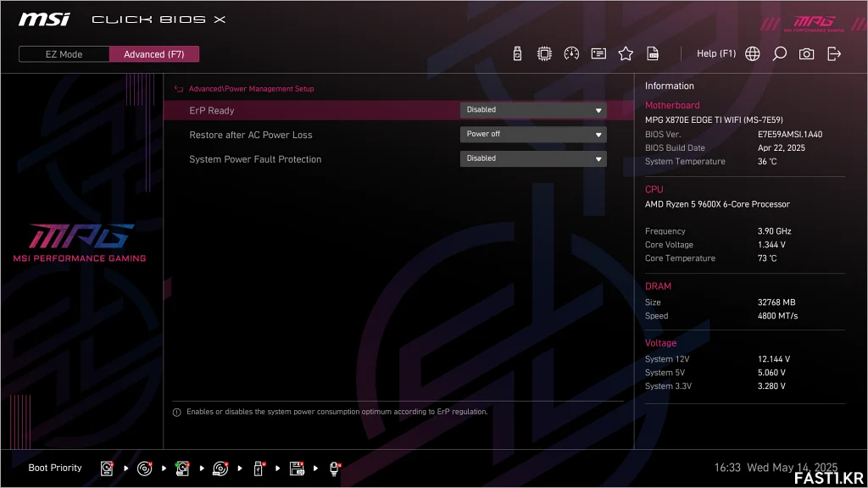Viewport: 868px width, 488px height.
Task: Open the LOG file document icon
Action: [x=653, y=53]
